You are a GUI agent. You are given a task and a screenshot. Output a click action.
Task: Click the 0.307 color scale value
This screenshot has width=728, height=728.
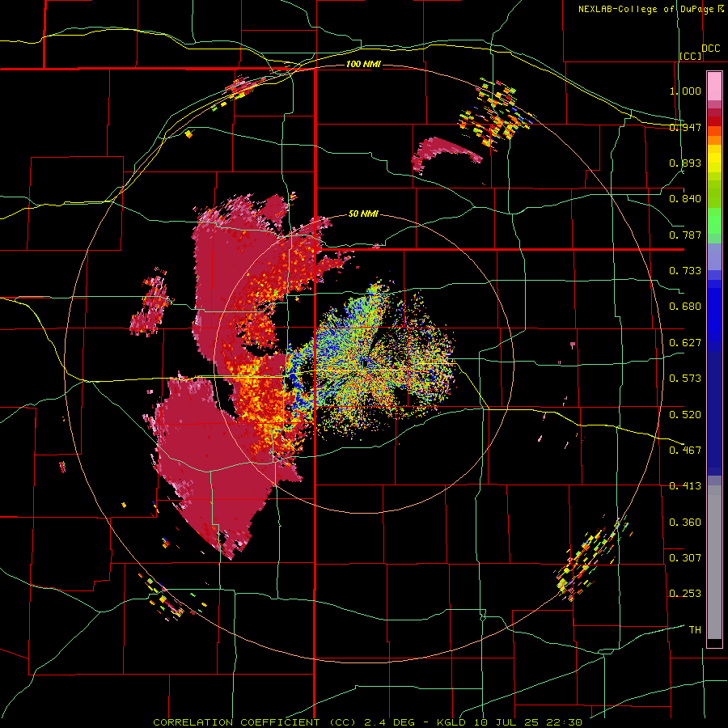click(685, 558)
